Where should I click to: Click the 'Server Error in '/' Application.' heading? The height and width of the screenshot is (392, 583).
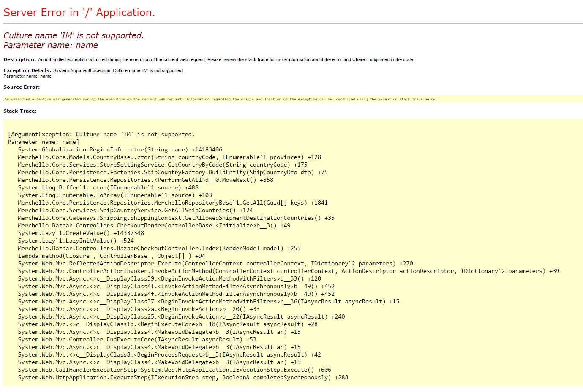coord(79,13)
